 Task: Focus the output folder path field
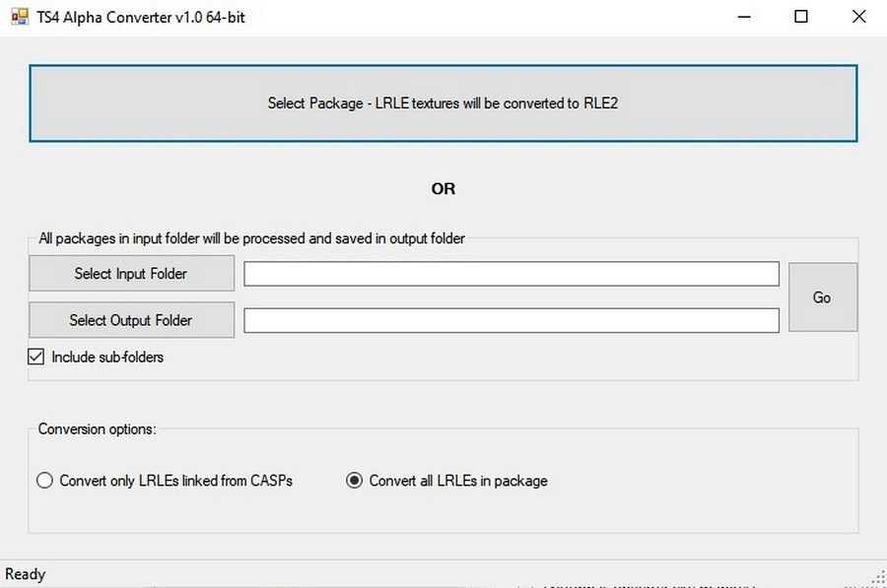(512, 320)
